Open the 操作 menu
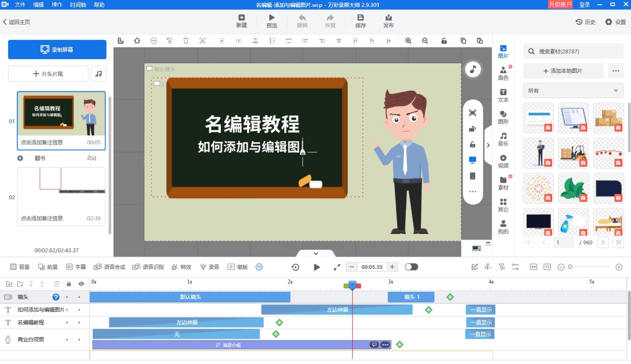Screen dimensions: 631x364 click(57, 5)
